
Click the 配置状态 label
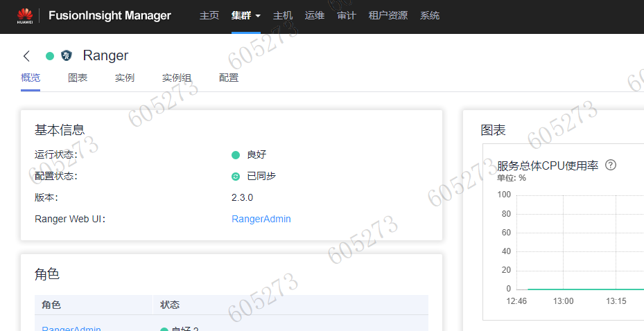point(56,176)
